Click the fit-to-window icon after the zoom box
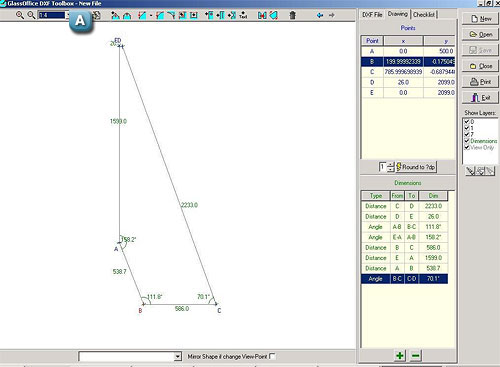Viewport: 500px width, 367px height. click(96, 15)
